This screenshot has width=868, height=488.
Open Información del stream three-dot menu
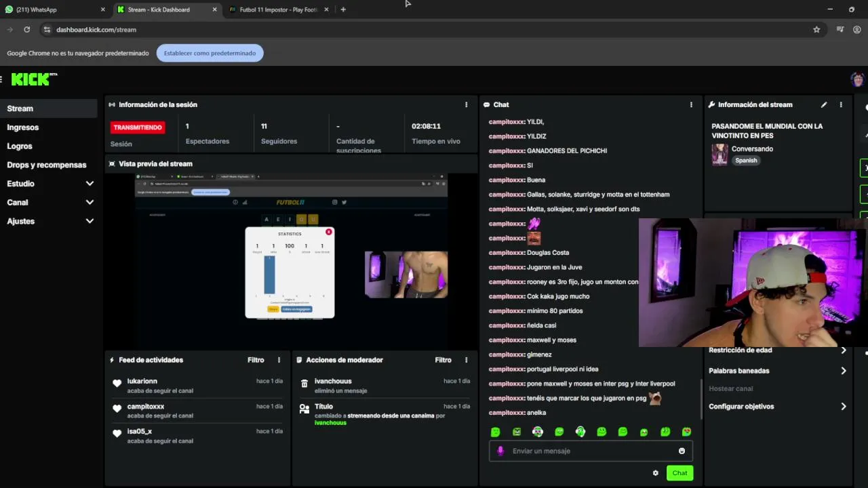(841, 104)
